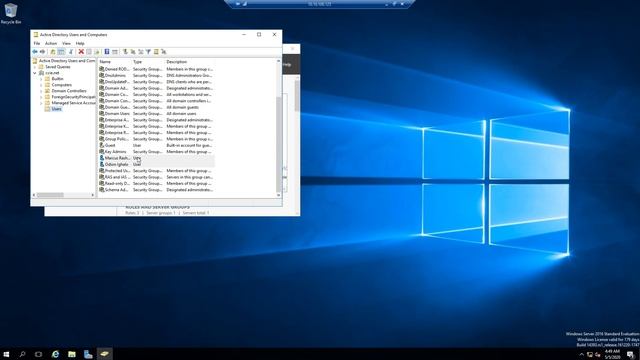Screen dimensions: 640x360
Task: Go back with the toolbar Back arrow
Action: pos(35,51)
